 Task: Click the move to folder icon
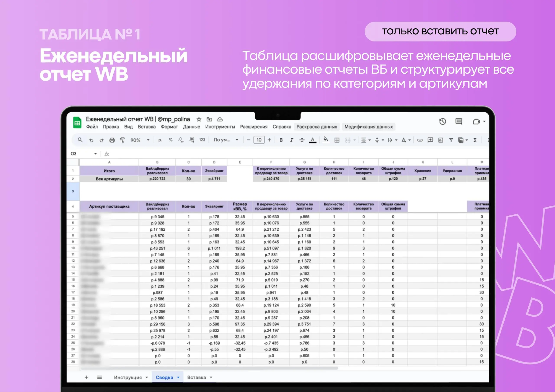pyautogui.click(x=209, y=119)
